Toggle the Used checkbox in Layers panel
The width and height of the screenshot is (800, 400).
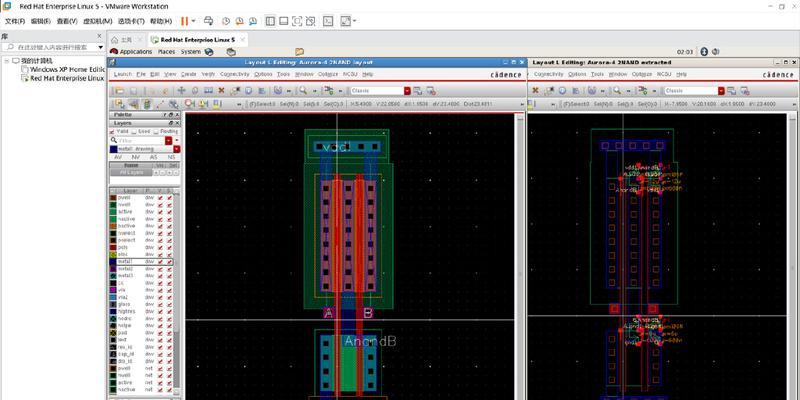click(134, 132)
